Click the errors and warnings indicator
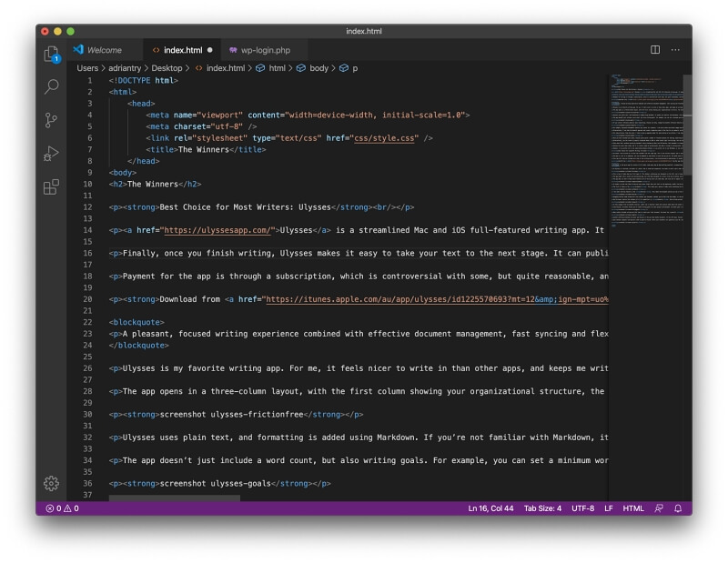The image size is (728, 563). [62, 508]
